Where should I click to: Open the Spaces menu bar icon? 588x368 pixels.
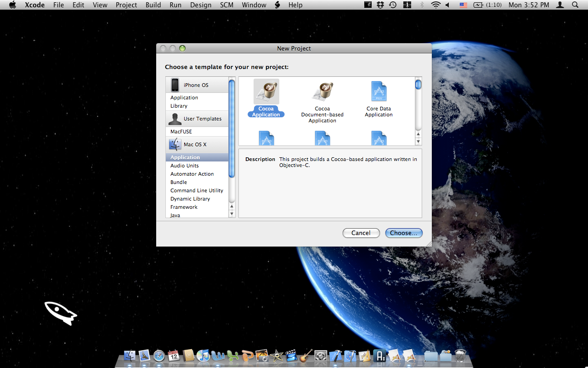(407, 5)
